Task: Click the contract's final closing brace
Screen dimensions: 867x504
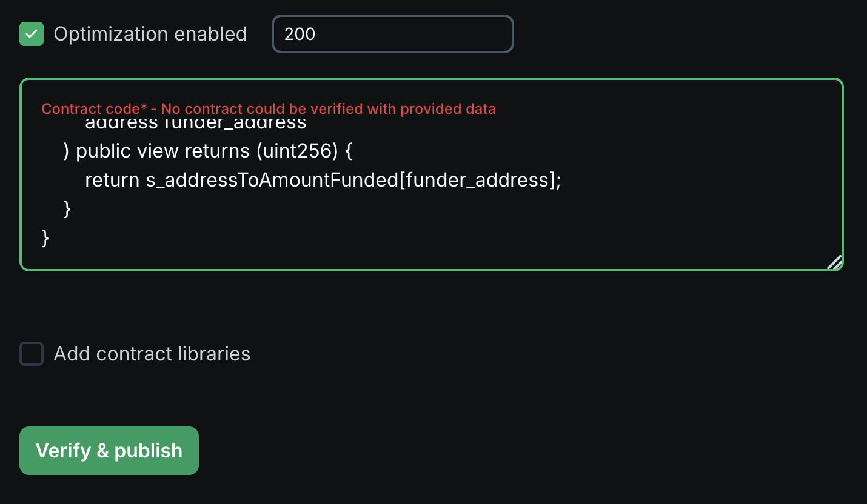Action: (x=45, y=237)
